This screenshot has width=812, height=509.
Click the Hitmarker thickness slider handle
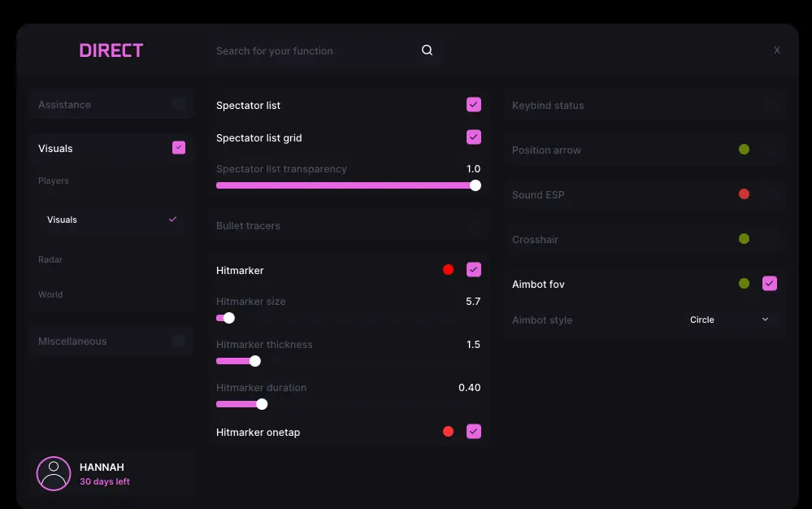click(255, 361)
